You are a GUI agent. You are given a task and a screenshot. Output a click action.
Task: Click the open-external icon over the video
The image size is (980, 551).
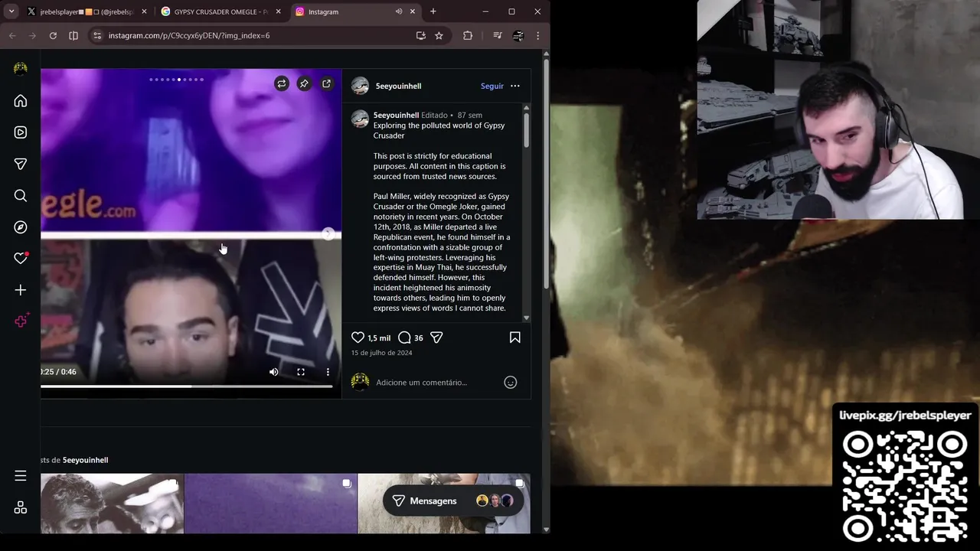coord(326,83)
